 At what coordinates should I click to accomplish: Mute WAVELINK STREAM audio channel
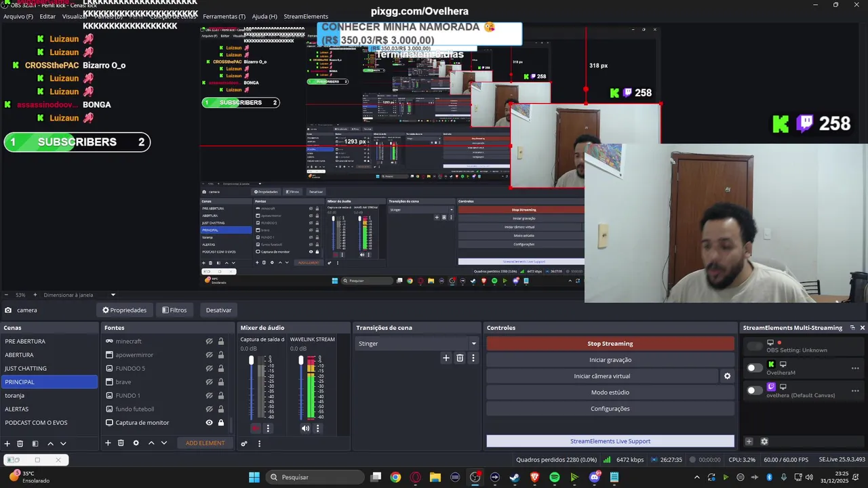pyautogui.click(x=305, y=428)
